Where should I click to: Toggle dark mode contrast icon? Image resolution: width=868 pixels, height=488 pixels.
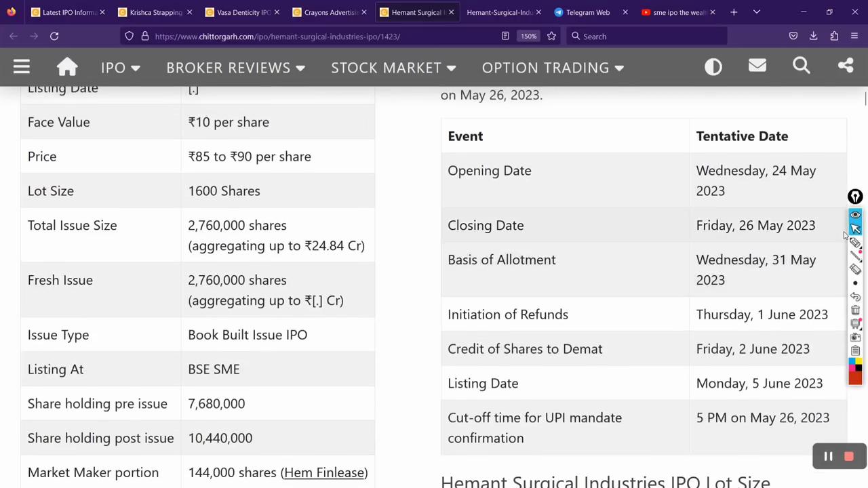point(713,66)
